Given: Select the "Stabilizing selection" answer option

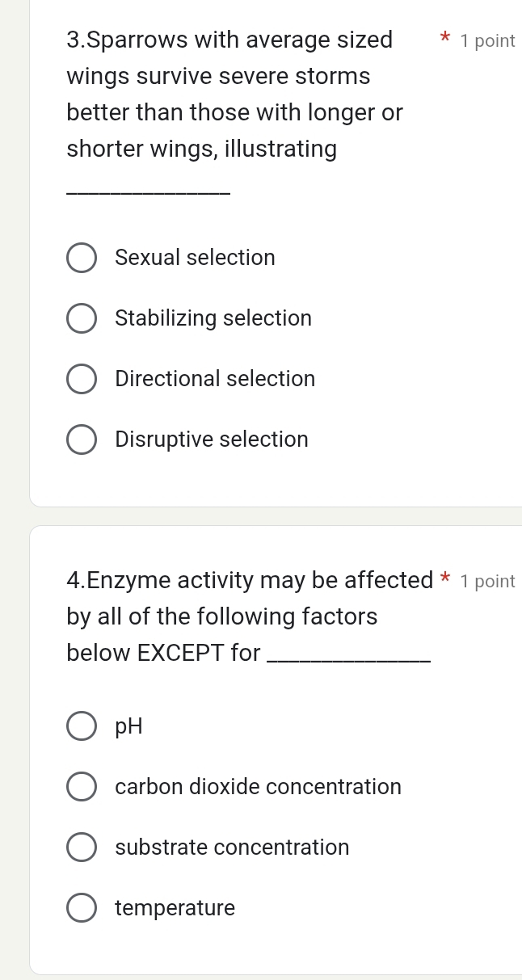Looking at the screenshot, I should pos(82,318).
